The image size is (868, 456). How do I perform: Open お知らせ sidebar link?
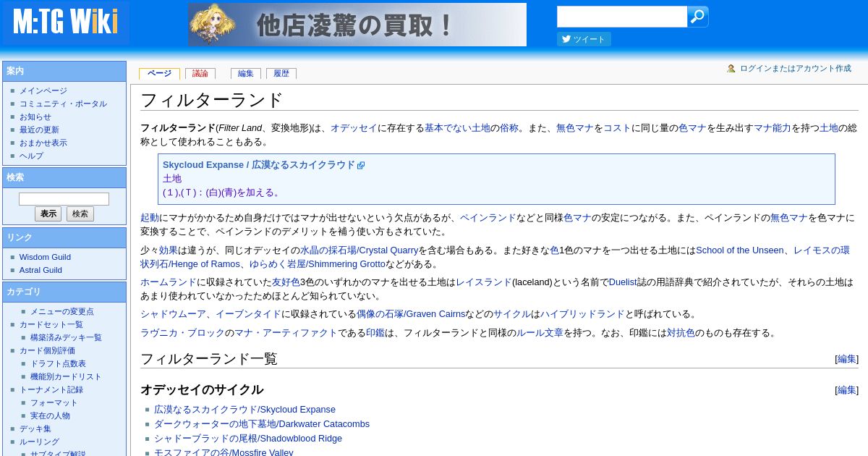(35, 117)
